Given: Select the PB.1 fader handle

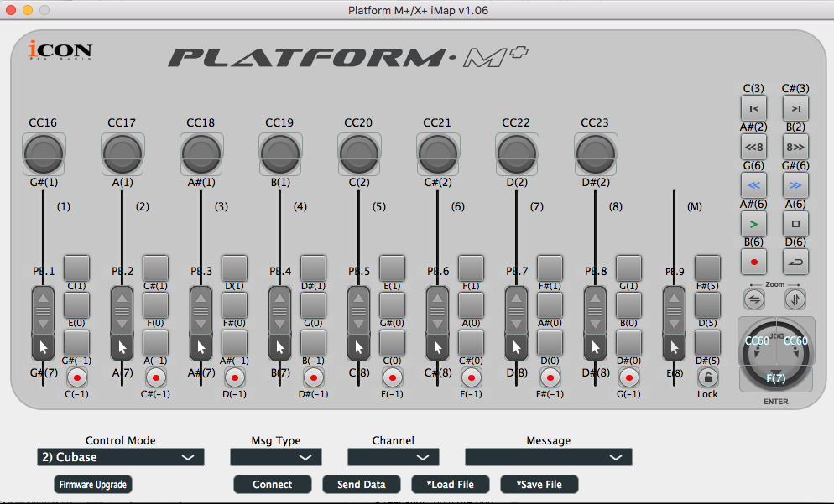Looking at the screenshot, I should [43, 323].
